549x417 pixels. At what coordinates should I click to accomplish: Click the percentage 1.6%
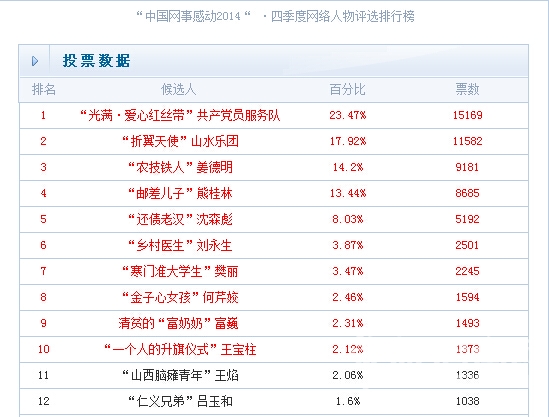coord(348,401)
